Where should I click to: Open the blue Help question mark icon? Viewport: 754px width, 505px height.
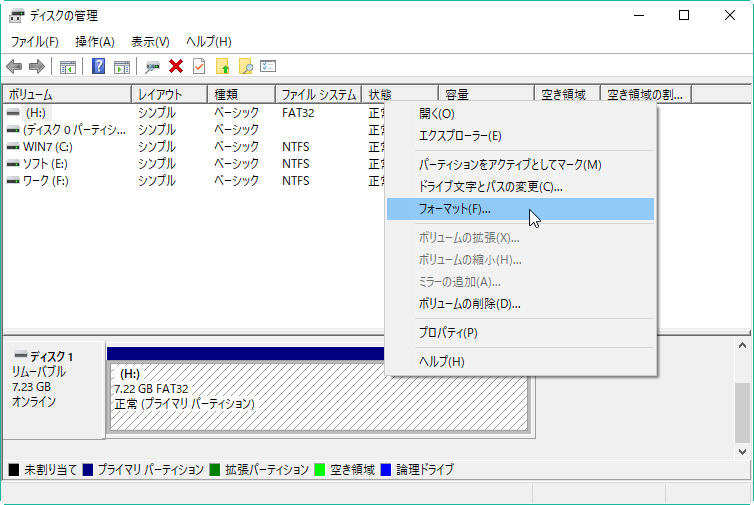pos(99,66)
